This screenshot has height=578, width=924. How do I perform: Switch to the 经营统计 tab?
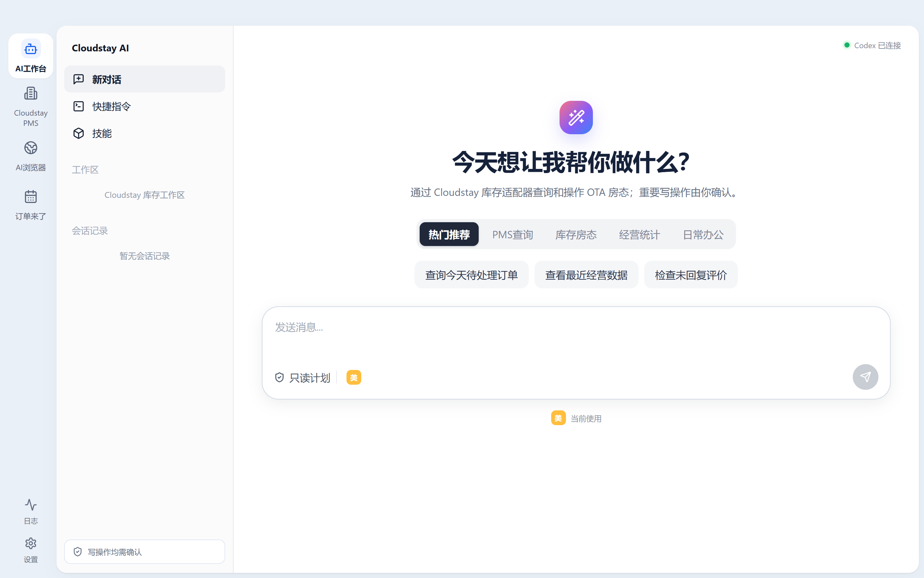click(x=639, y=235)
